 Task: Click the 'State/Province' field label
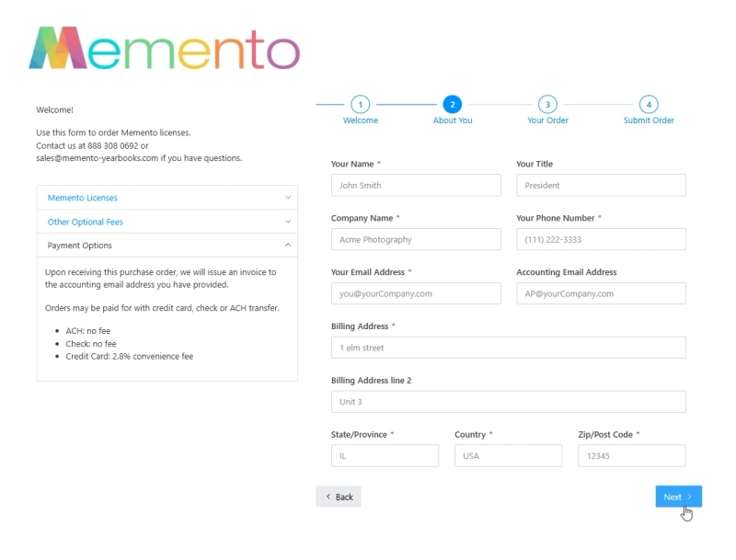coord(359,434)
